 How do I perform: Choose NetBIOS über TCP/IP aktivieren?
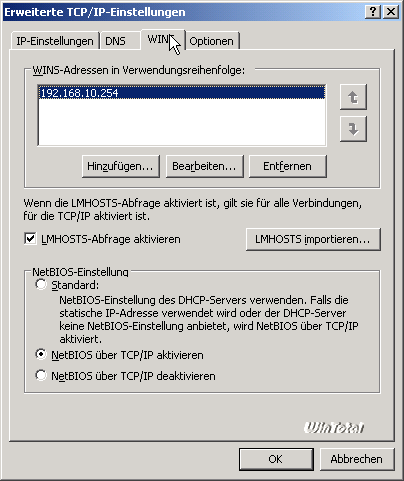pos(41,355)
